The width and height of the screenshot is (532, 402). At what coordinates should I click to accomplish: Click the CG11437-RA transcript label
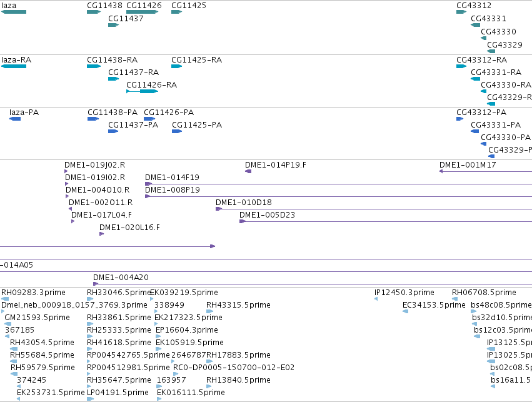pos(133,73)
